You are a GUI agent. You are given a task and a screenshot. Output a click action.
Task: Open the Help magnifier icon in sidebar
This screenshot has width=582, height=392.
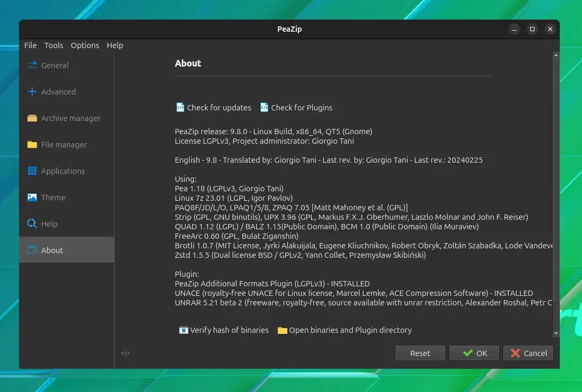32,223
